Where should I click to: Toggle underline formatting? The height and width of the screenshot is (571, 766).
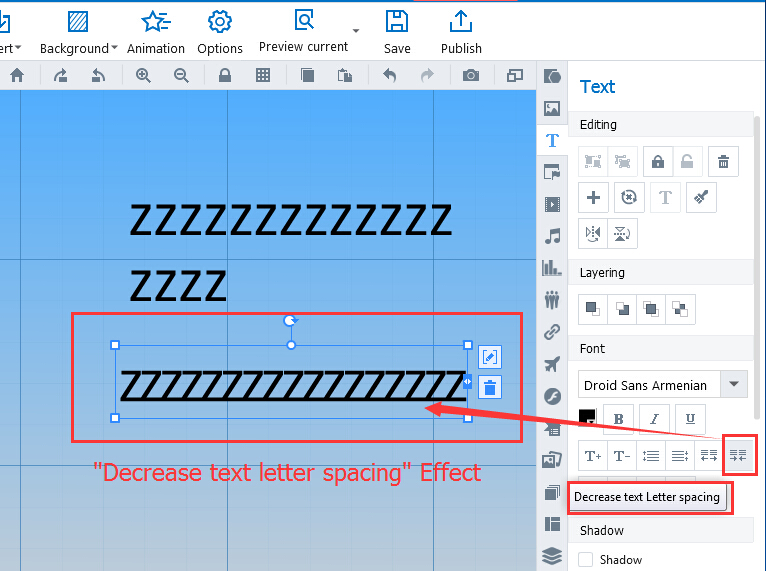click(690, 419)
